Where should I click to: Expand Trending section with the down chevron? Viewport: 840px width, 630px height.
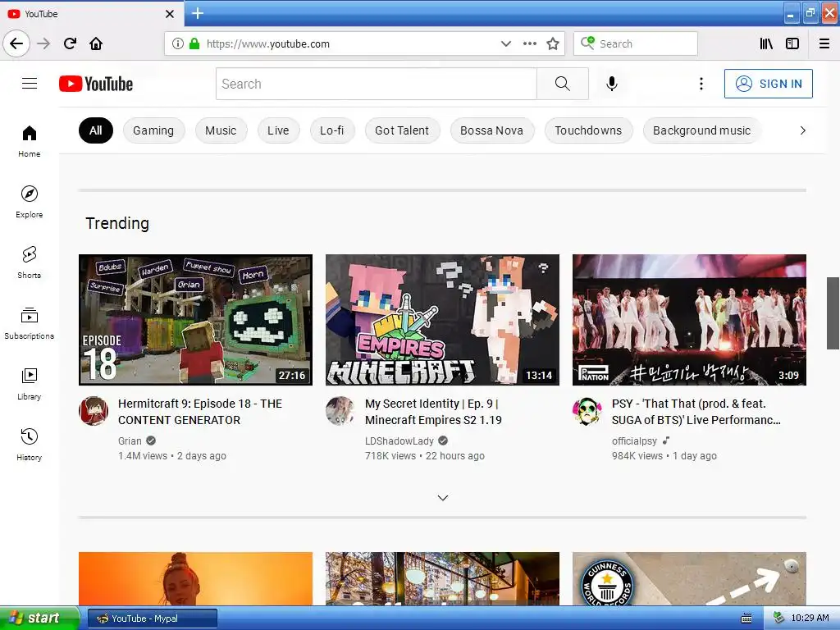[442, 498]
